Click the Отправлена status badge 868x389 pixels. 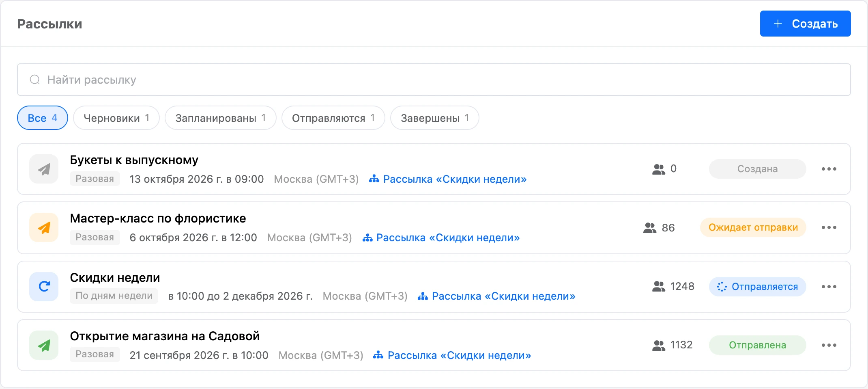coord(758,345)
